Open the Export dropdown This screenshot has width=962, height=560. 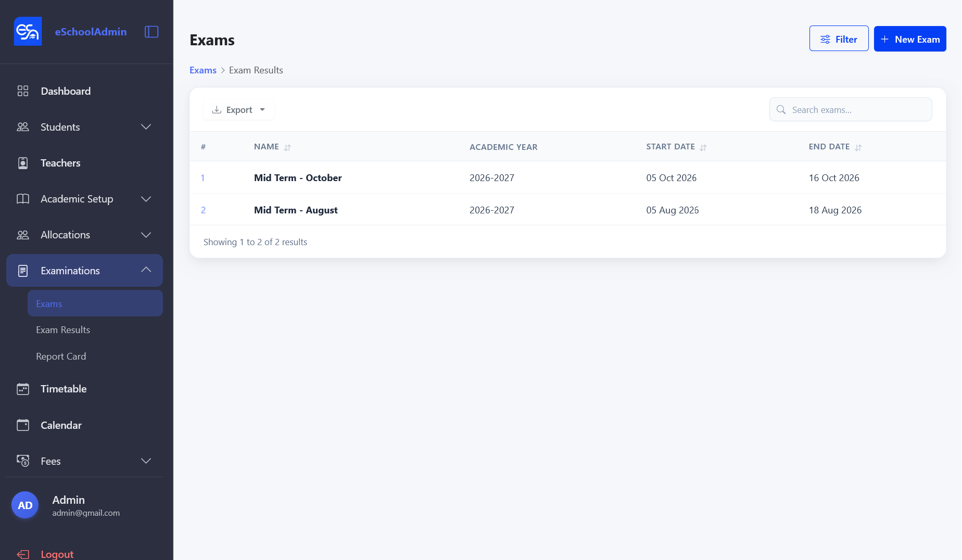[x=238, y=110]
